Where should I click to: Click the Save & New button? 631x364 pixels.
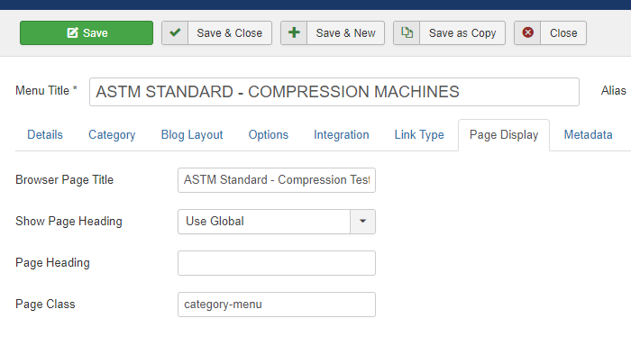pos(333,33)
